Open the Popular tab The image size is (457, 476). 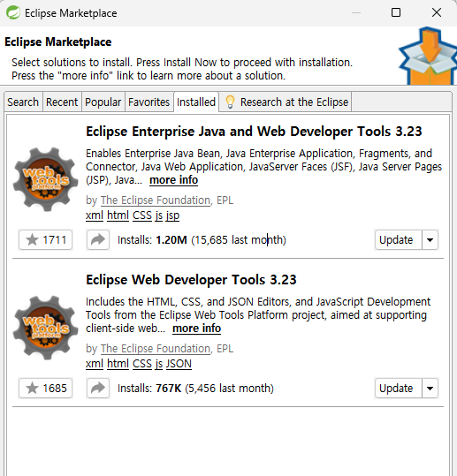tap(103, 102)
